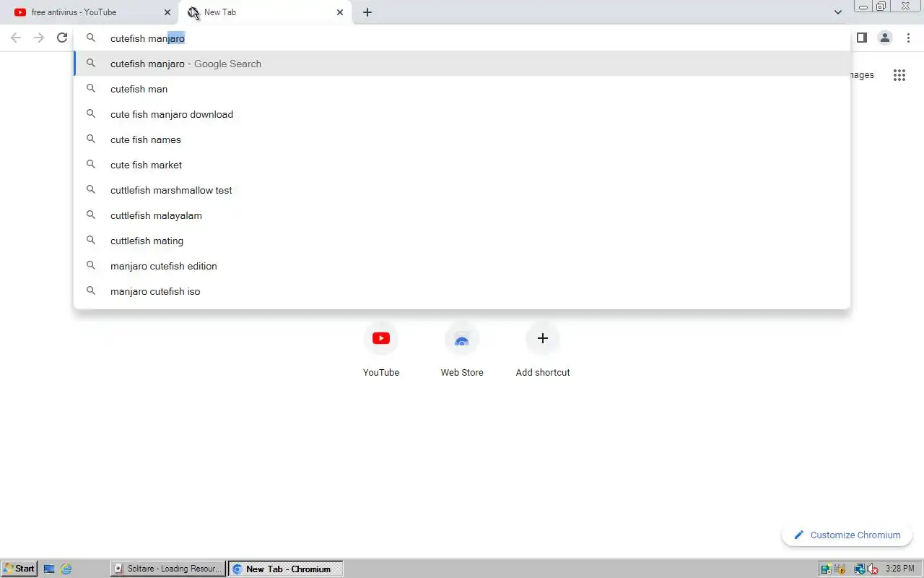Image resolution: width=924 pixels, height=578 pixels.
Task: Select the New Tab tab
Action: [x=266, y=12]
